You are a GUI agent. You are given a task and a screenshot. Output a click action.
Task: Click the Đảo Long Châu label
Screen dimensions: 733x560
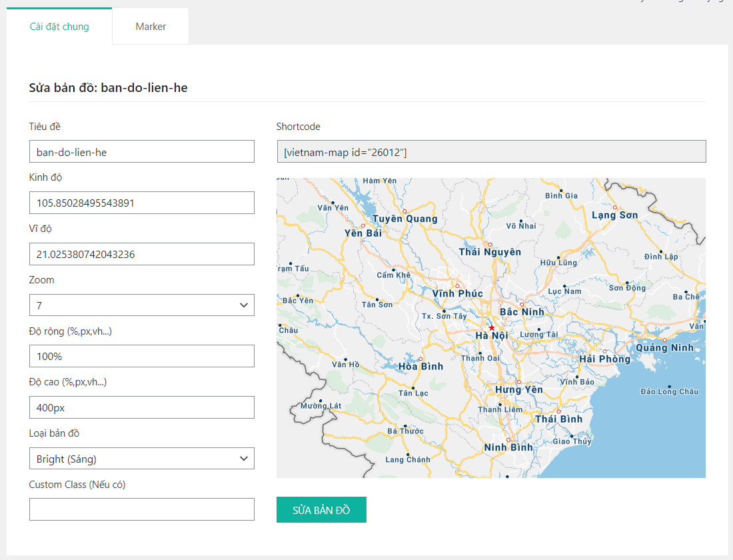click(x=670, y=391)
